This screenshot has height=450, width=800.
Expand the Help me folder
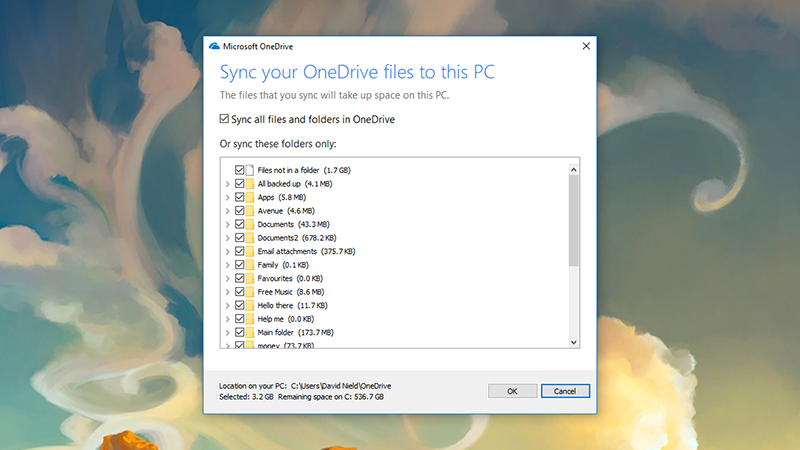coord(228,319)
